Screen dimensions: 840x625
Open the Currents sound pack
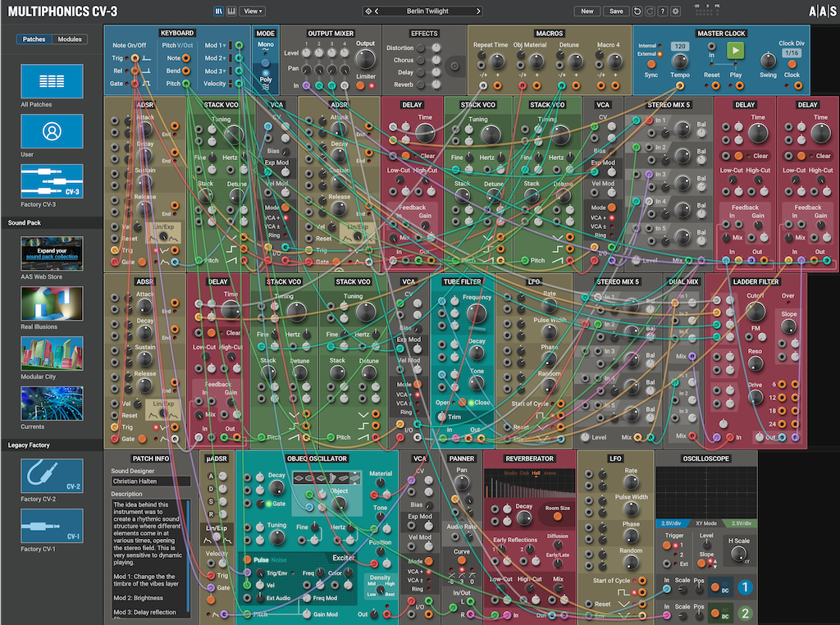[x=52, y=404]
